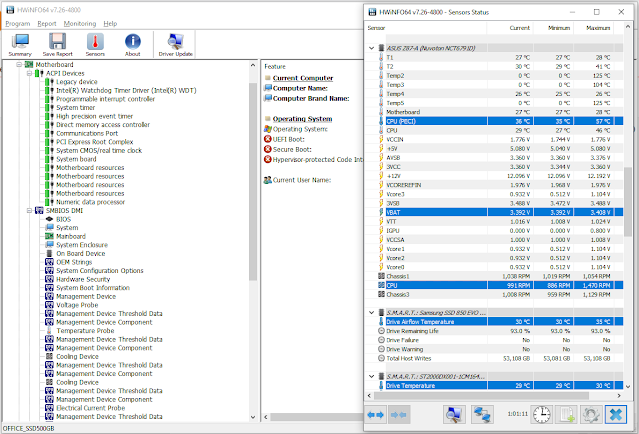Click scroll down arrow in Sensors list
This screenshot has height=434, width=639.
[628, 387]
